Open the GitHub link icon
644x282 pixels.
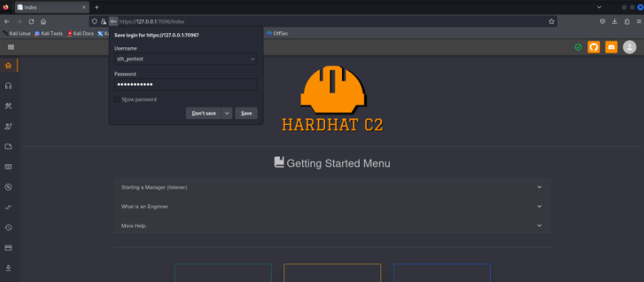click(594, 47)
